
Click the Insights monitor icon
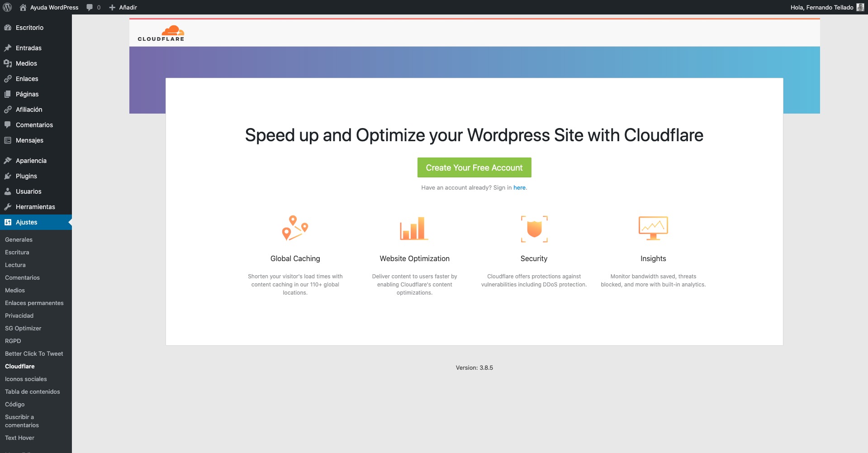[653, 228]
